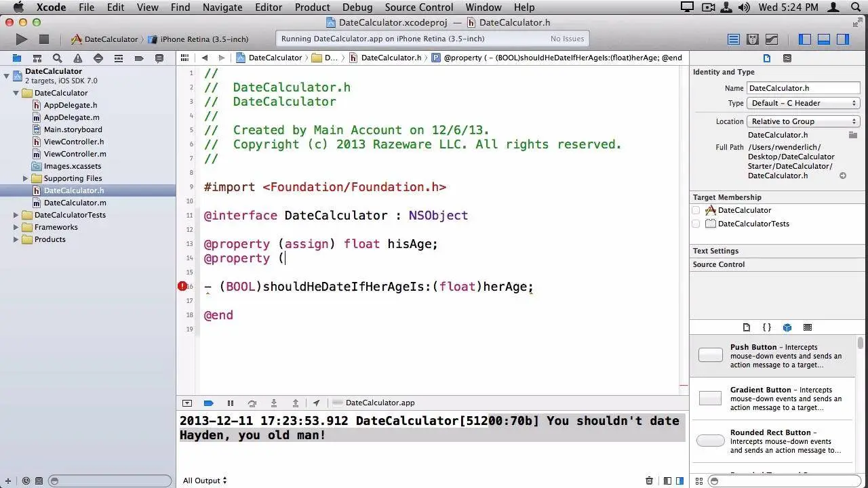
Task: Open the File Template library
Action: pos(747,327)
